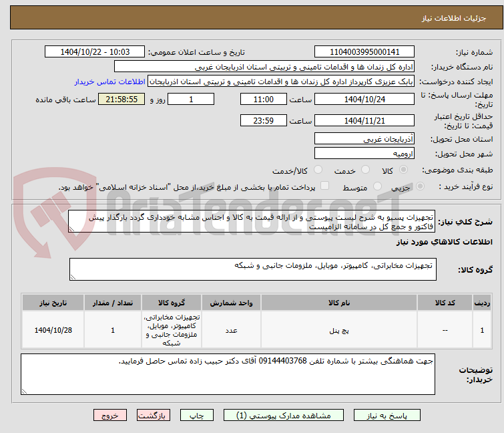Select the جزیی purchase type radio

(x=420, y=186)
